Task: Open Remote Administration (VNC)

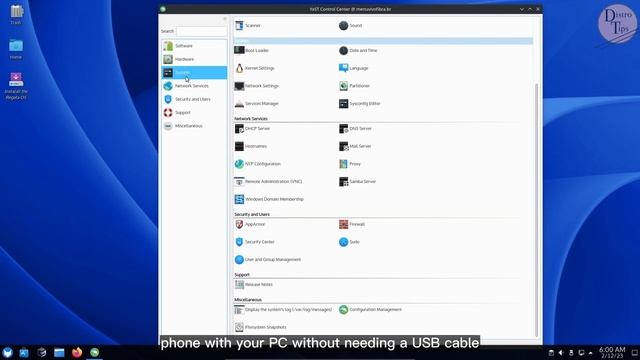Action: click(x=269, y=182)
